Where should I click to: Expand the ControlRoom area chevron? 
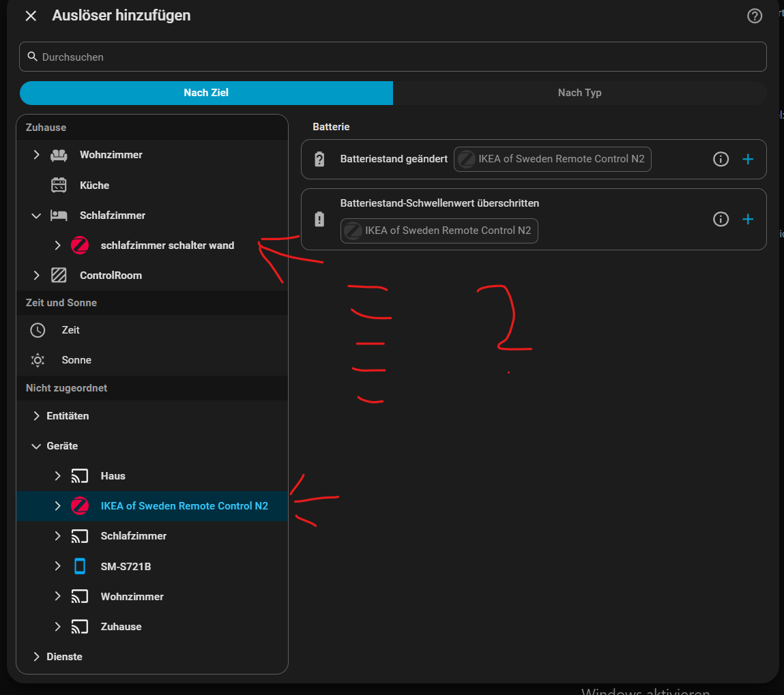coord(36,276)
